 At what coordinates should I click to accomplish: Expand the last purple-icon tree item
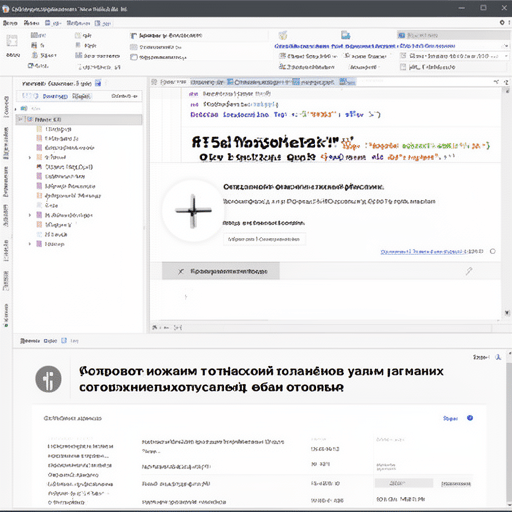pos(30,244)
